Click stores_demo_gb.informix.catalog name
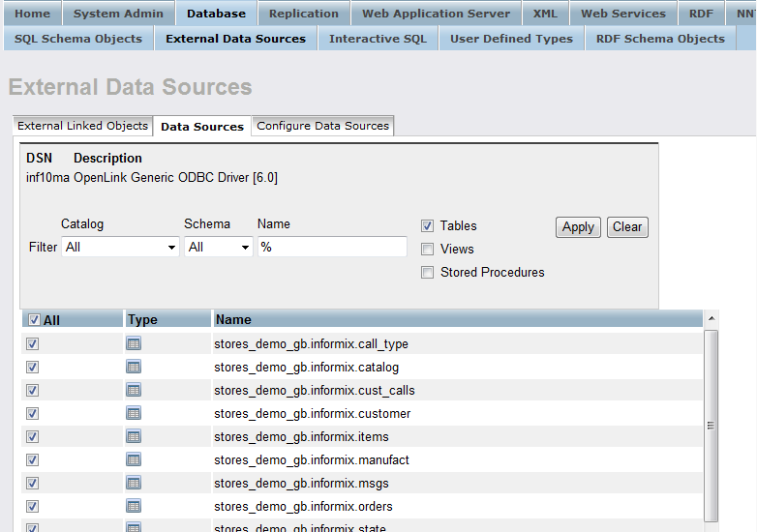The image size is (757, 532). click(x=306, y=367)
